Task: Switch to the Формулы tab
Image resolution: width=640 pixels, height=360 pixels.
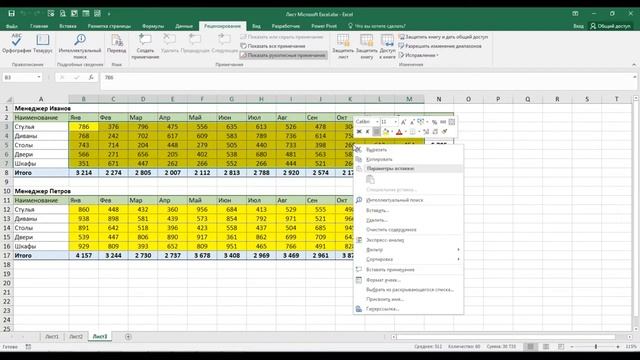Action: (x=153, y=26)
